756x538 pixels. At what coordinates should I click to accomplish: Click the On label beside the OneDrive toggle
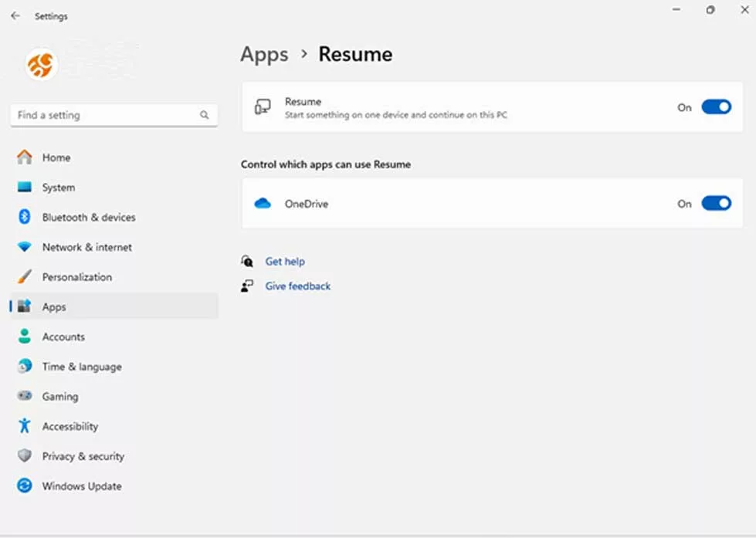[684, 204]
